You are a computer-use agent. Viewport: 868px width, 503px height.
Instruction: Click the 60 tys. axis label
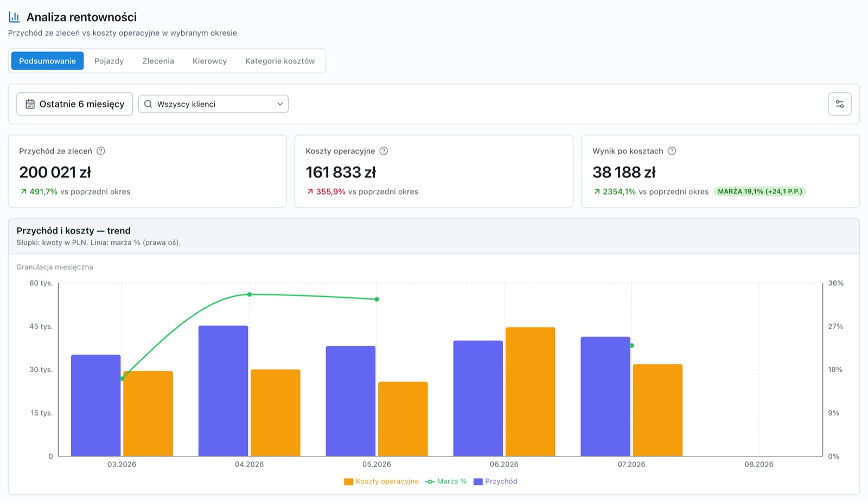(x=41, y=283)
